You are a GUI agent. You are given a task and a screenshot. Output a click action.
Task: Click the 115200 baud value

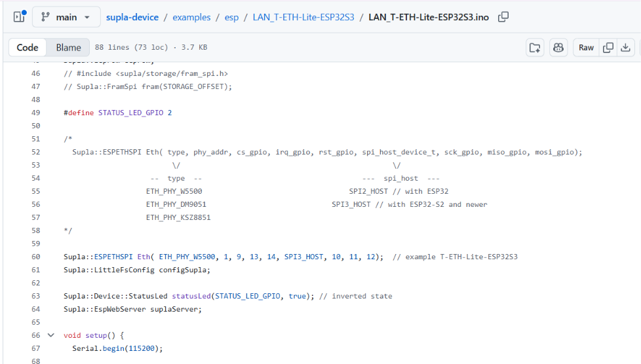(x=142, y=348)
